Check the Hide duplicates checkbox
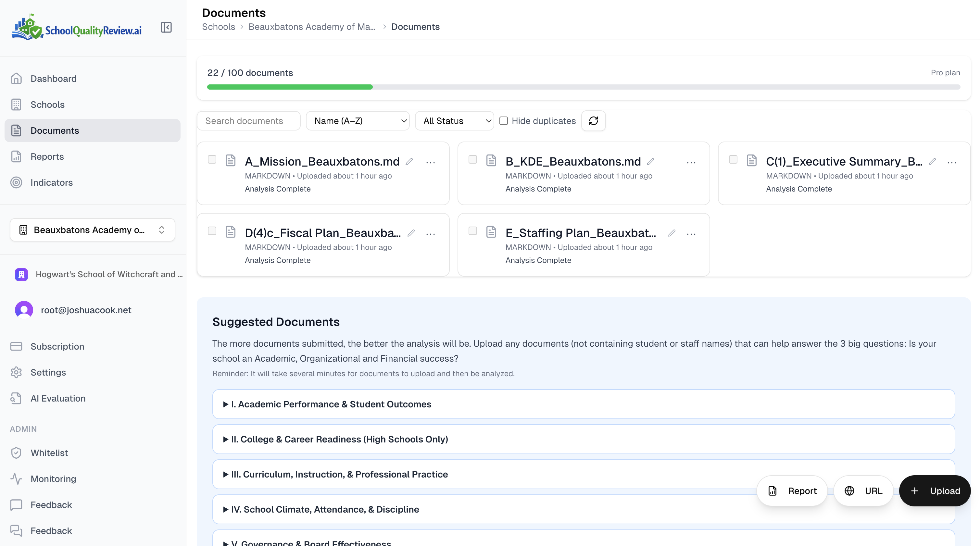The height and width of the screenshot is (546, 980). (x=503, y=121)
